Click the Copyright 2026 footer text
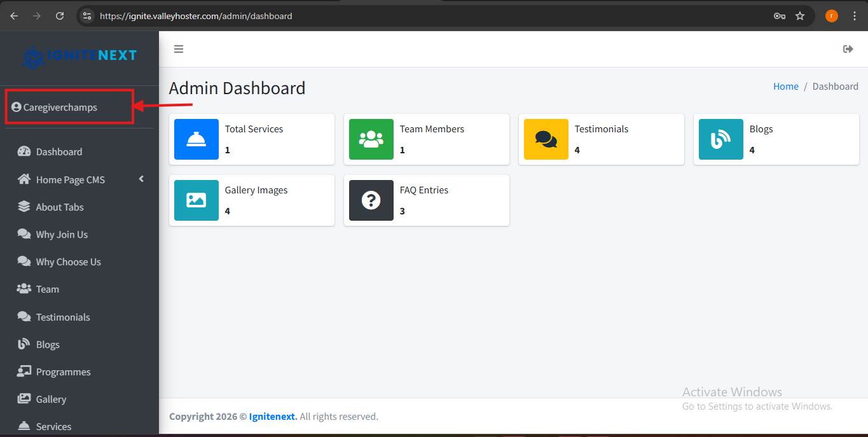 pyautogui.click(x=208, y=417)
